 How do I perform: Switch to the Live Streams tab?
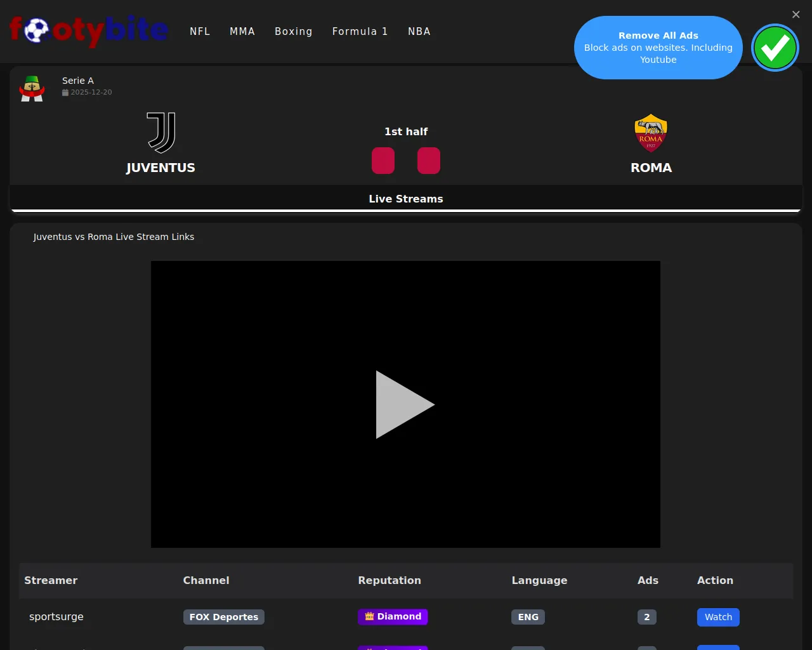(x=406, y=199)
